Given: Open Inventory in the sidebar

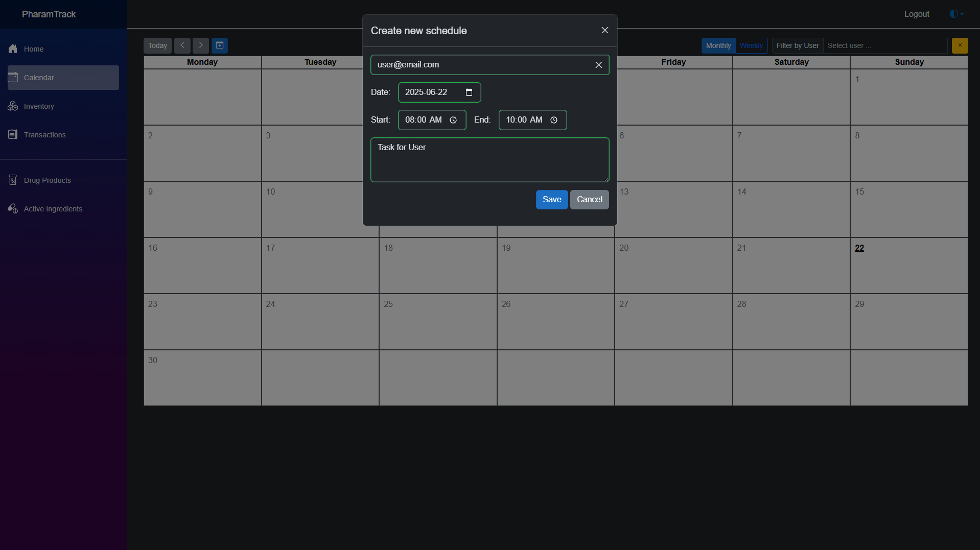Looking at the screenshot, I should pos(39,106).
